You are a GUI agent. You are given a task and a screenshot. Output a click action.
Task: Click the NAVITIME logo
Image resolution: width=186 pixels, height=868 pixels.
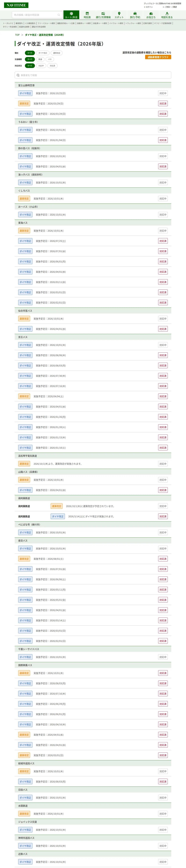pyautogui.click(x=16, y=5)
